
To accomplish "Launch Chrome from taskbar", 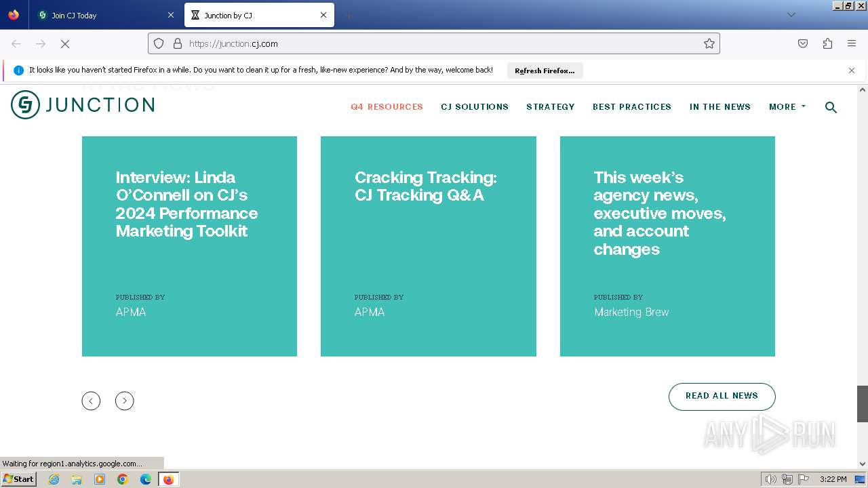I will (123, 479).
